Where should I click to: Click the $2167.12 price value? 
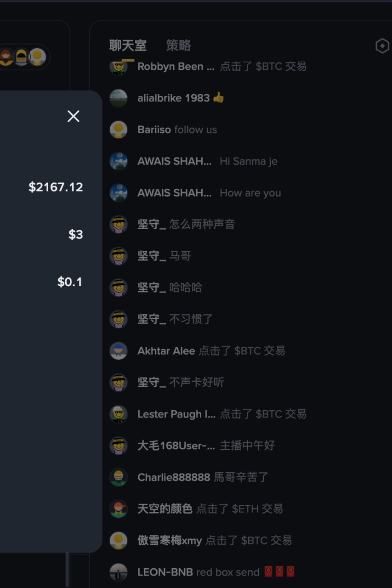[56, 187]
